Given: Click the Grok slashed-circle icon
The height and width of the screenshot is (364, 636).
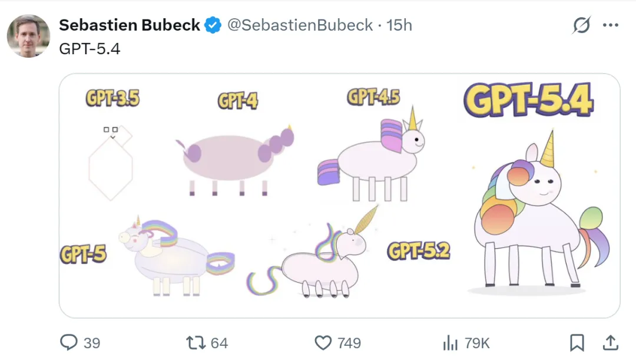Looking at the screenshot, I should coord(581,25).
